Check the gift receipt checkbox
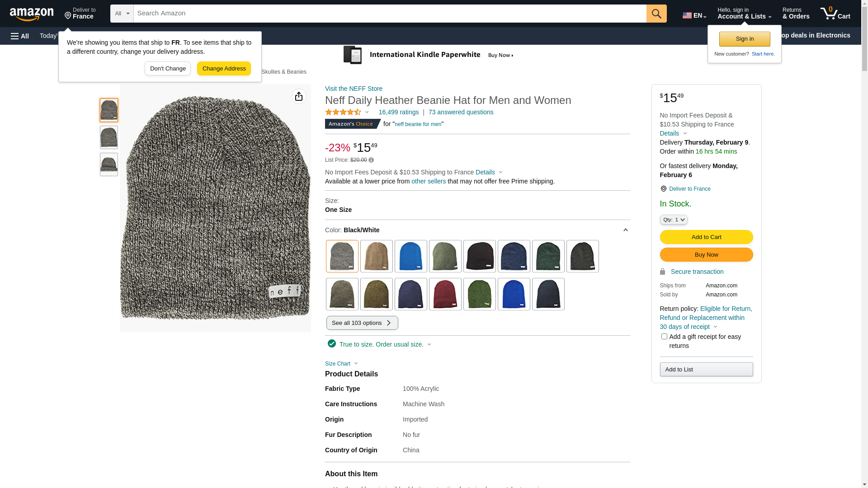Viewport: 868px width, 488px height. pos(664,336)
